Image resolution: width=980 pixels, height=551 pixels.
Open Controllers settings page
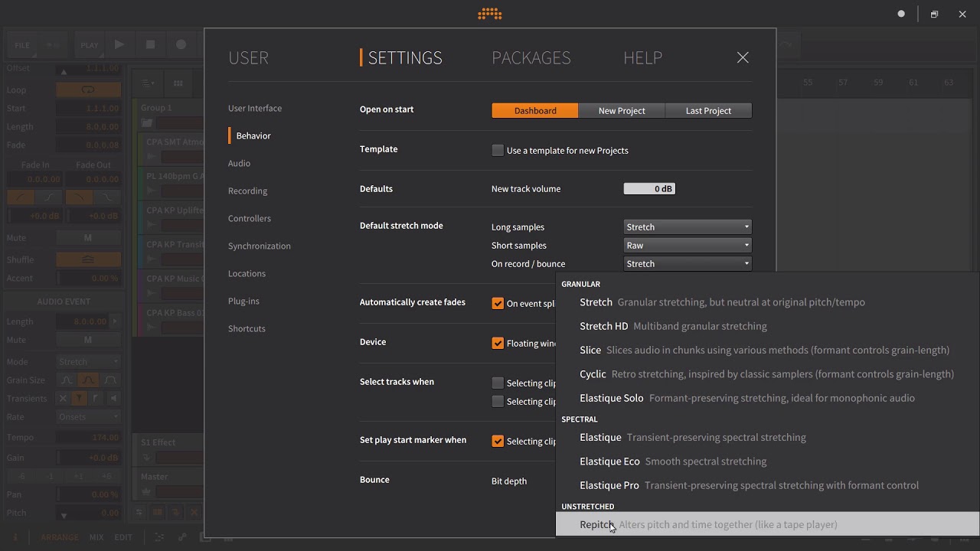[x=250, y=218]
